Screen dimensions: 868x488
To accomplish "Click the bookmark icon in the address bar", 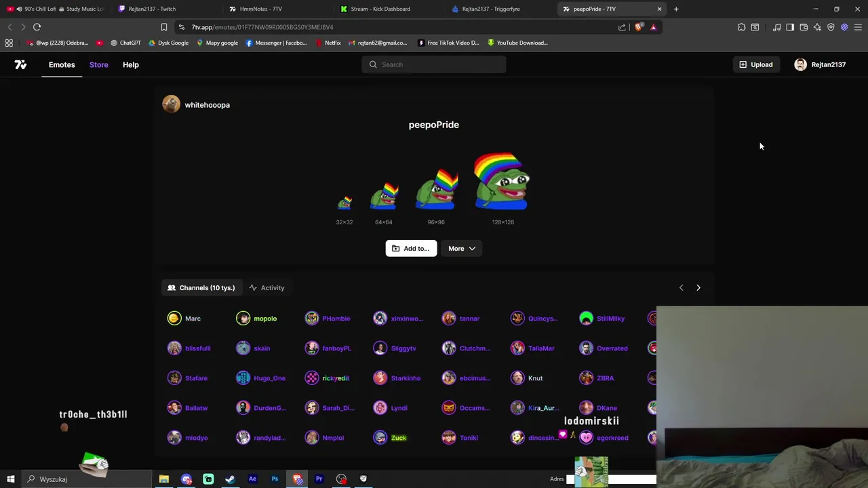I will (163, 27).
